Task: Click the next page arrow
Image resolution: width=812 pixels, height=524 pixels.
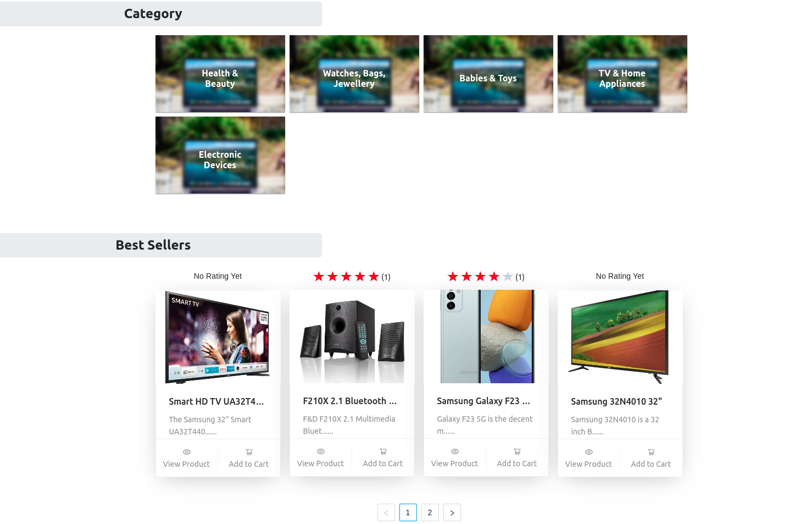Action: tap(452, 512)
